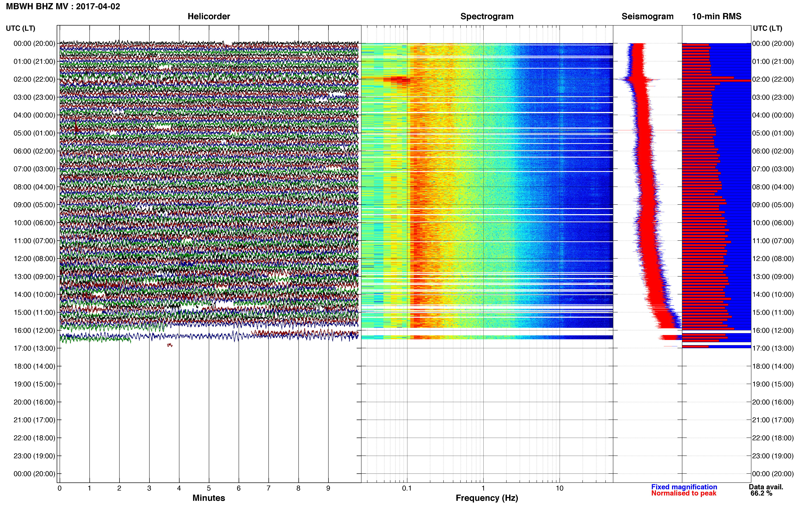
Task: Click the right '10:00 (06:00)' time label
Action: coord(773,223)
